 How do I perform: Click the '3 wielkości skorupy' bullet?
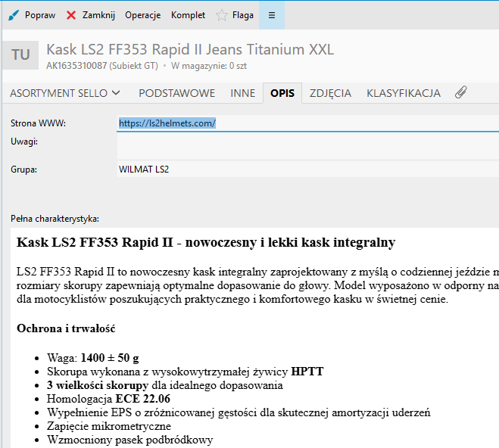click(x=165, y=385)
